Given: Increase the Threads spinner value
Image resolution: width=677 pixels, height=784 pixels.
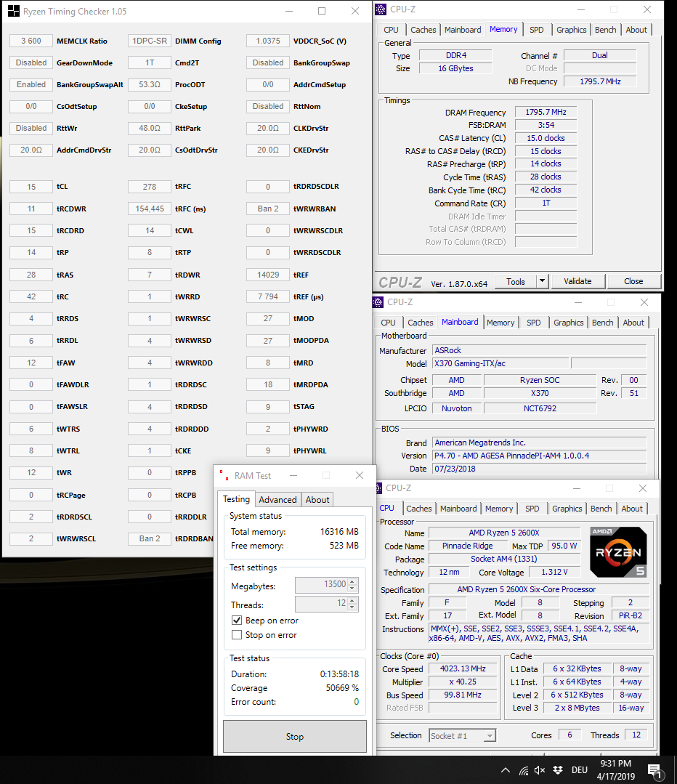Looking at the screenshot, I should 352,600.
